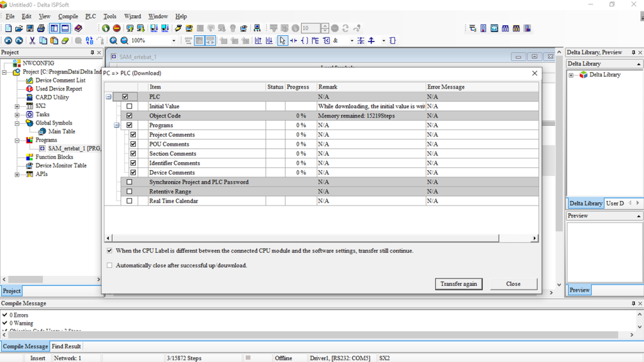
Task: Expand the Tasks node in project tree
Action: click(17, 114)
